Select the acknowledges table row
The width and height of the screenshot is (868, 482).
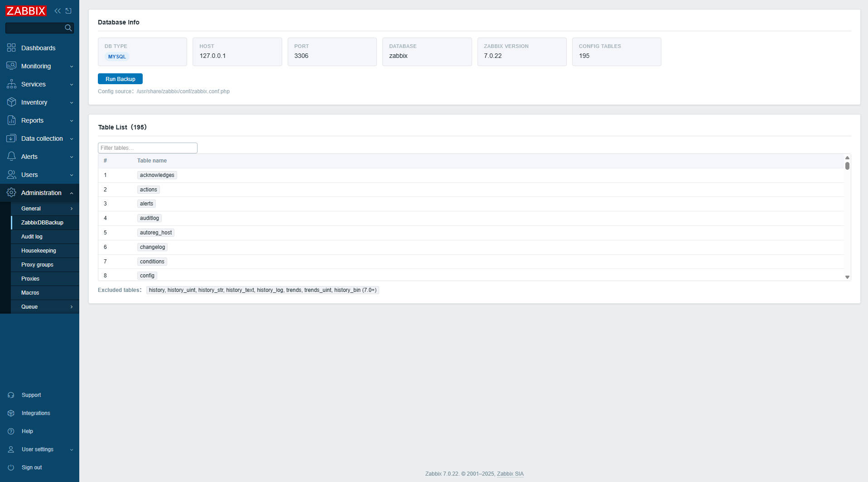pos(471,175)
